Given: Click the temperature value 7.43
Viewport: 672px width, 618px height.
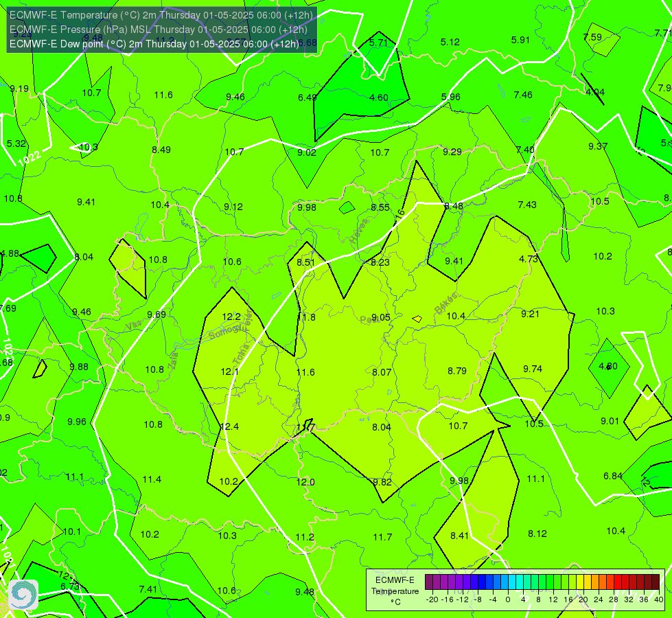Looking at the screenshot, I should (x=527, y=205).
